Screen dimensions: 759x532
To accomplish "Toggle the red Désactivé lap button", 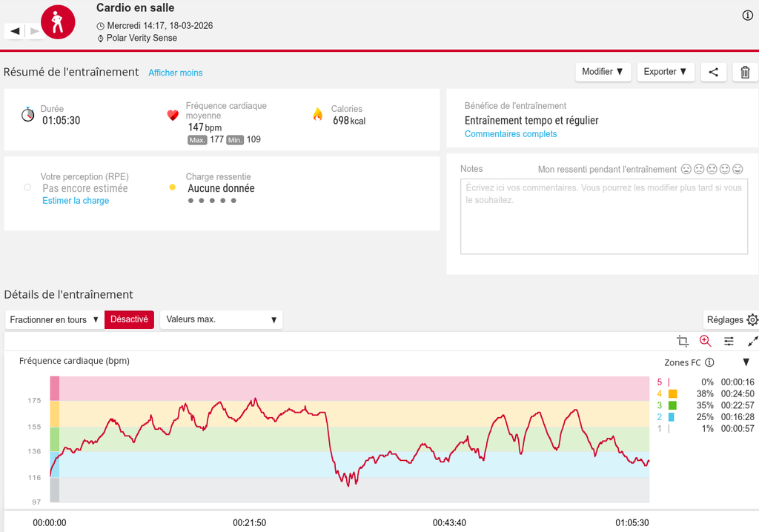I will coord(129,319).
